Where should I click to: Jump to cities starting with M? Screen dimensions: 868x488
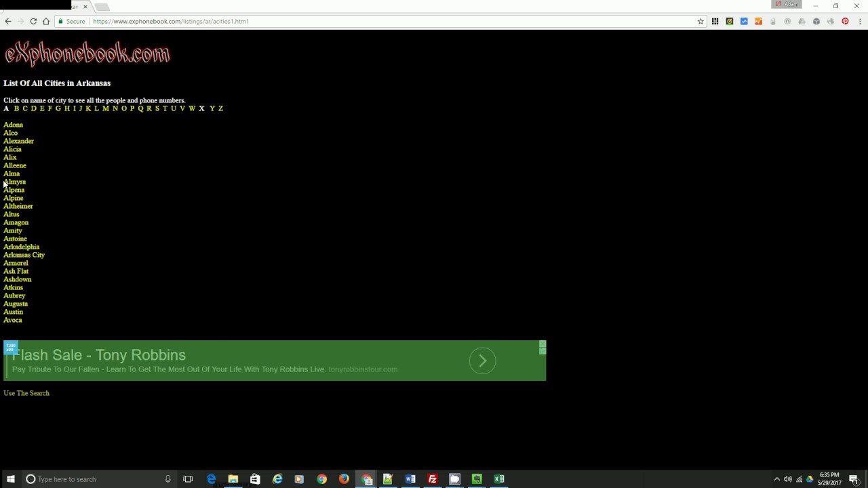[x=105, y=108]
